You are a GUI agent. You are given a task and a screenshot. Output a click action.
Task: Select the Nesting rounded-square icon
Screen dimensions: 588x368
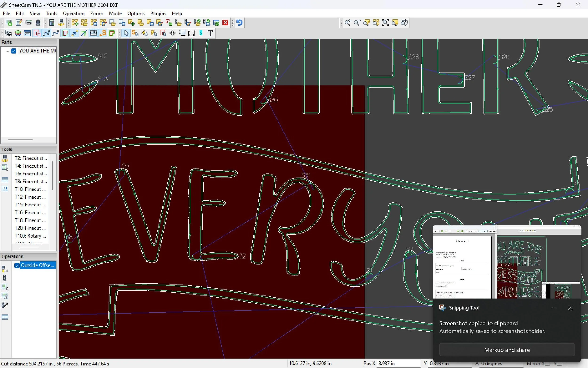pyautogui.click(x=191, y=33)
